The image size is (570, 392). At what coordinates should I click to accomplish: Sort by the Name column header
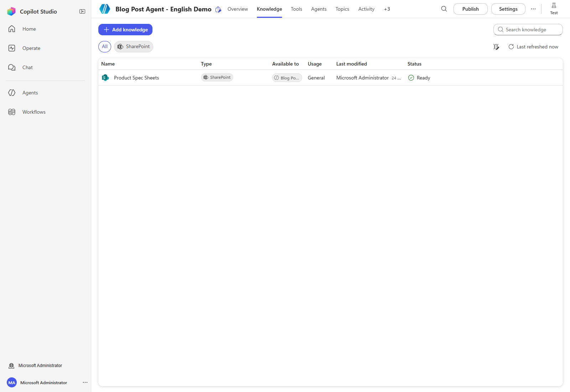tap(108, 64)
